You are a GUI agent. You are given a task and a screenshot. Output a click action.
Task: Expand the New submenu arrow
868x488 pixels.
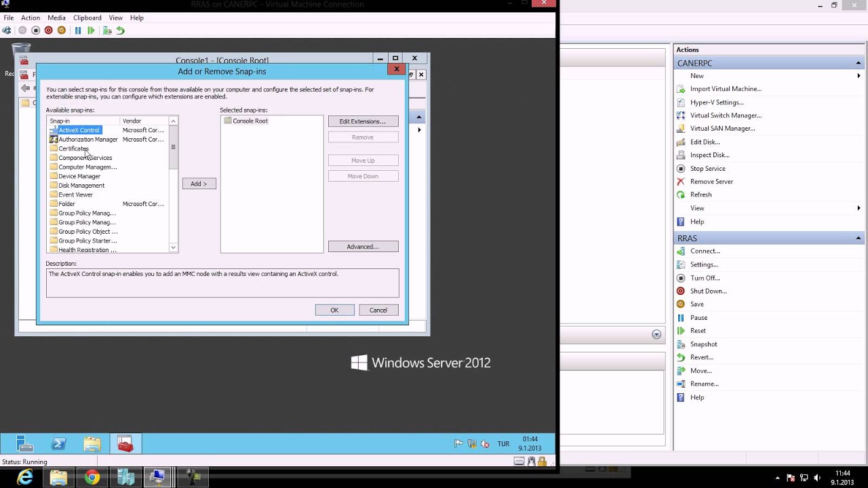(x=859, y=76)
